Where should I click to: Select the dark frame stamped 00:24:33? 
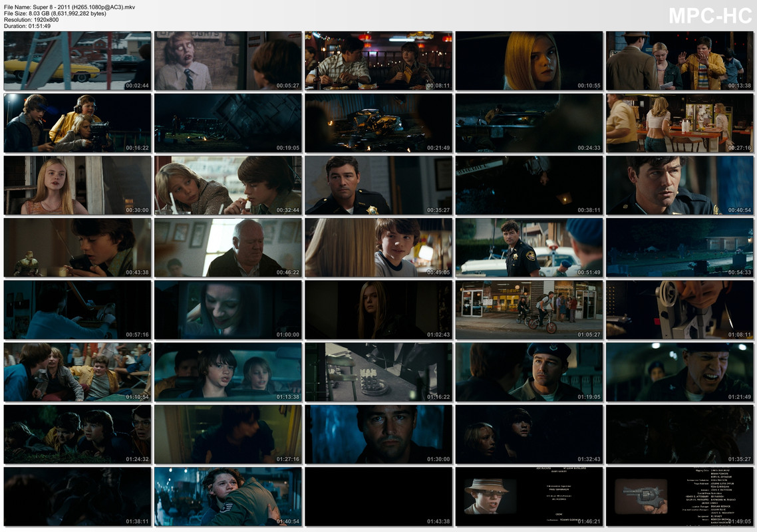529,123
